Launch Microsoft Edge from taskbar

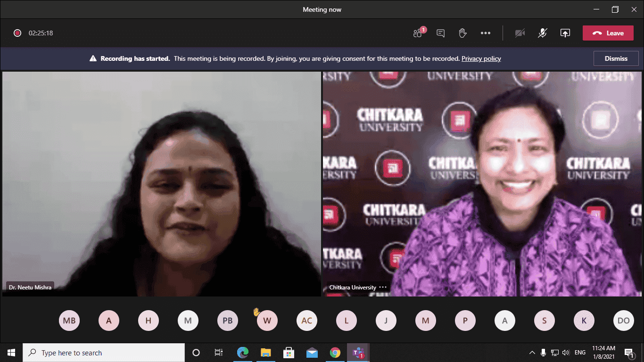[243, 353]
